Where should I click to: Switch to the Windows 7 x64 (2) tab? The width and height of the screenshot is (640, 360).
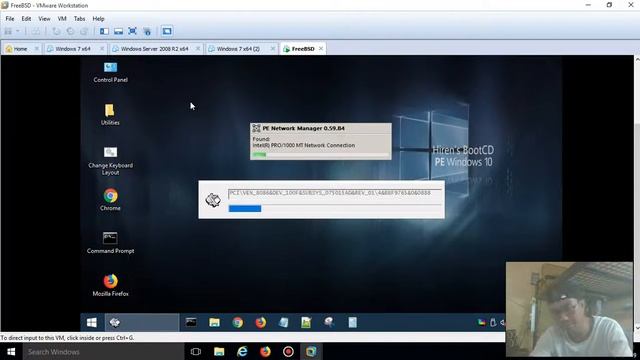point(238,49)
